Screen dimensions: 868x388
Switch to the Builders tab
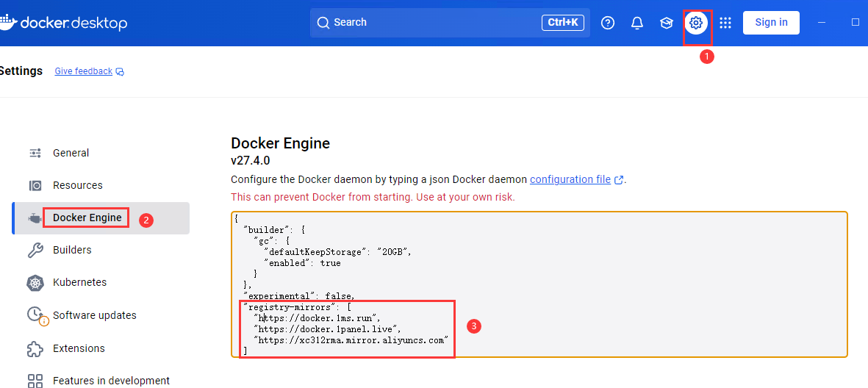pos(101,250)
